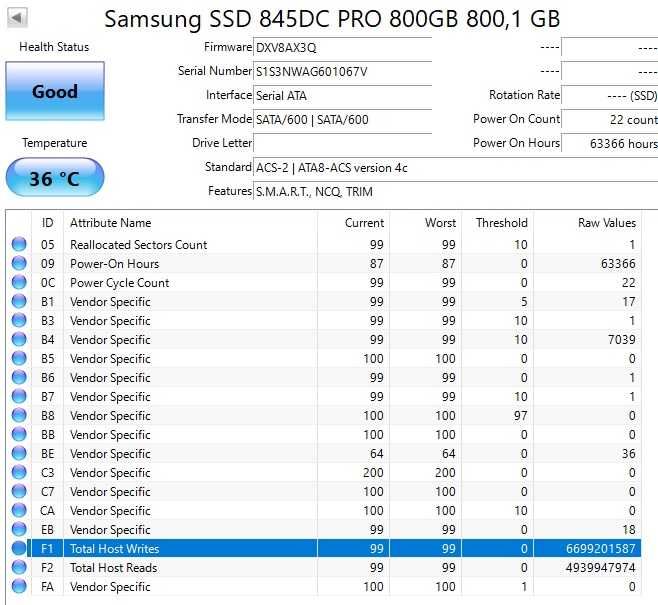Click raw value 17 in B1 row

pyautogui.click(x=629, y=302)
